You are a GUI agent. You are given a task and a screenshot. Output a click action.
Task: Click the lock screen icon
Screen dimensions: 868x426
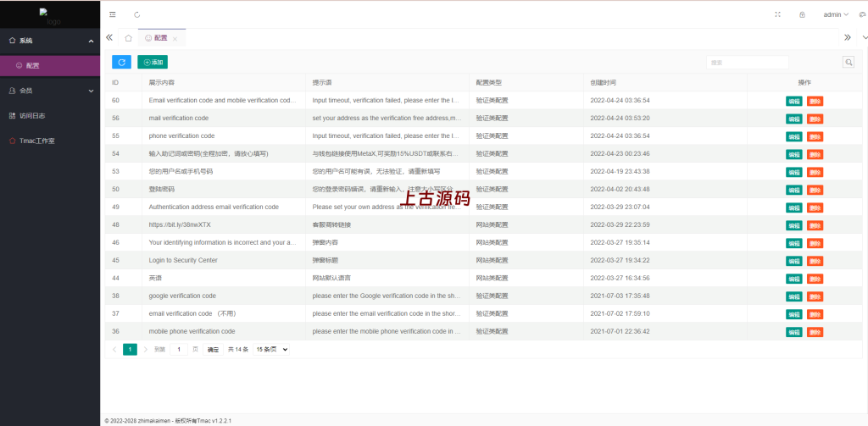pos(802,15)
